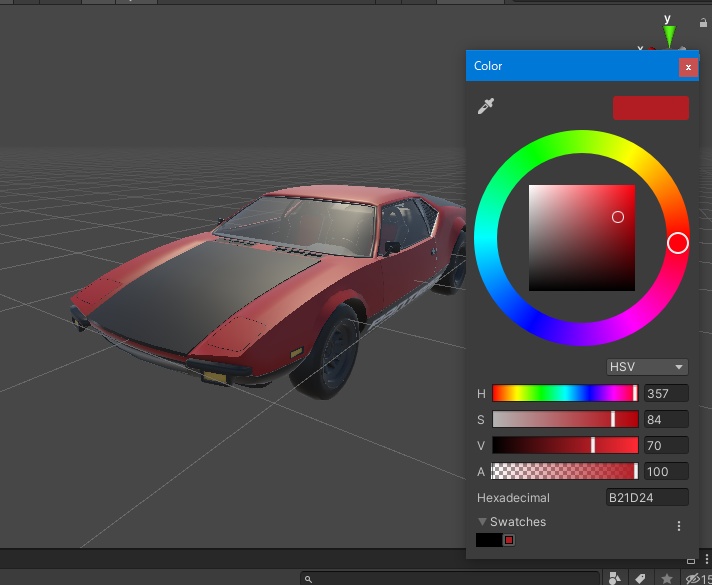Close the Color picker window

[688, 67]
